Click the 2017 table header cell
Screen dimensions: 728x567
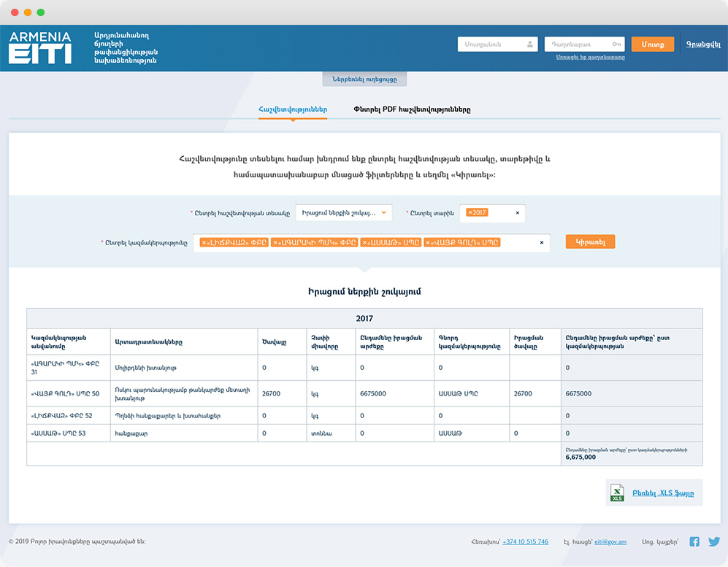click(364, 318)
